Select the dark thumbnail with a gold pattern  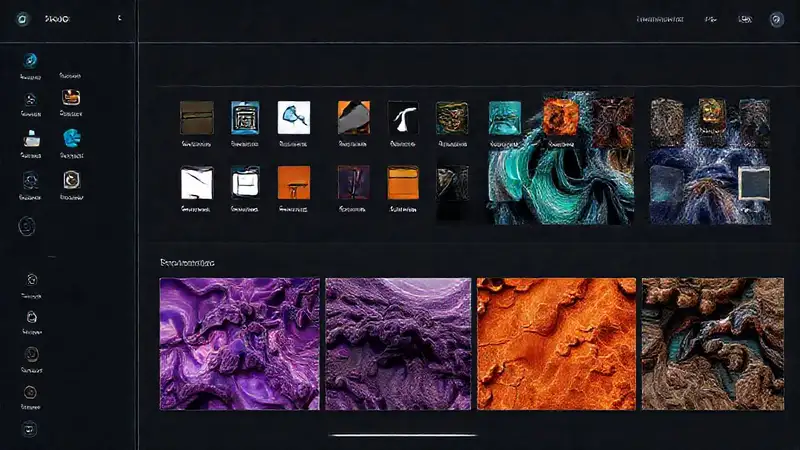coord(452,117)
